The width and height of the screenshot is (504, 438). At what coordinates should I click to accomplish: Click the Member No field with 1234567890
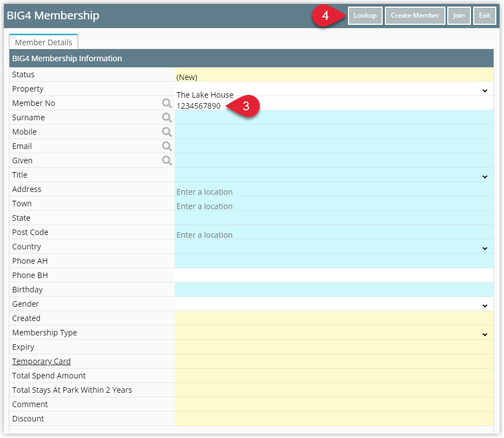coord(334,103)
